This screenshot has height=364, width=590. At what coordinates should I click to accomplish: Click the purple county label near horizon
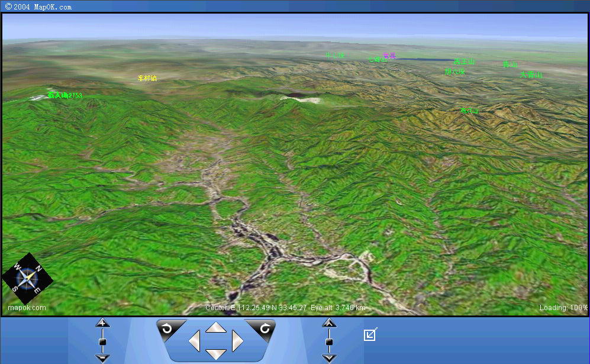[x=389, y=56]
